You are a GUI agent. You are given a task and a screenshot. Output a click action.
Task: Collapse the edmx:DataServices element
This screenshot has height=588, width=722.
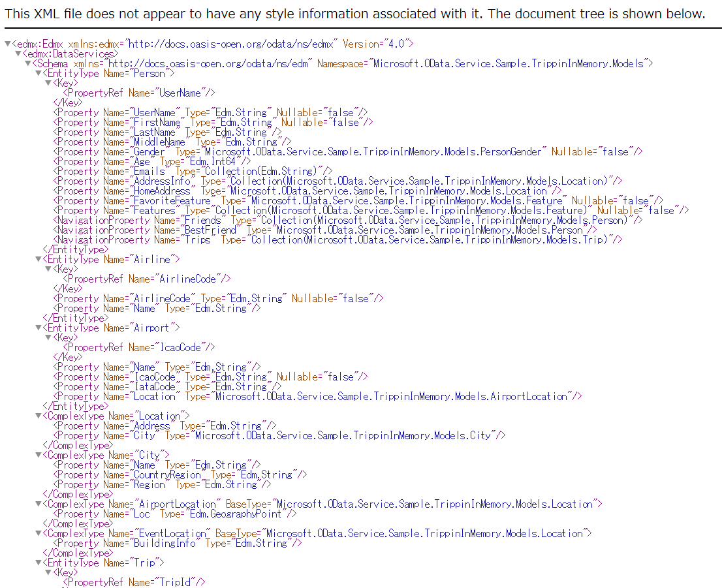[x=17, y=54]
